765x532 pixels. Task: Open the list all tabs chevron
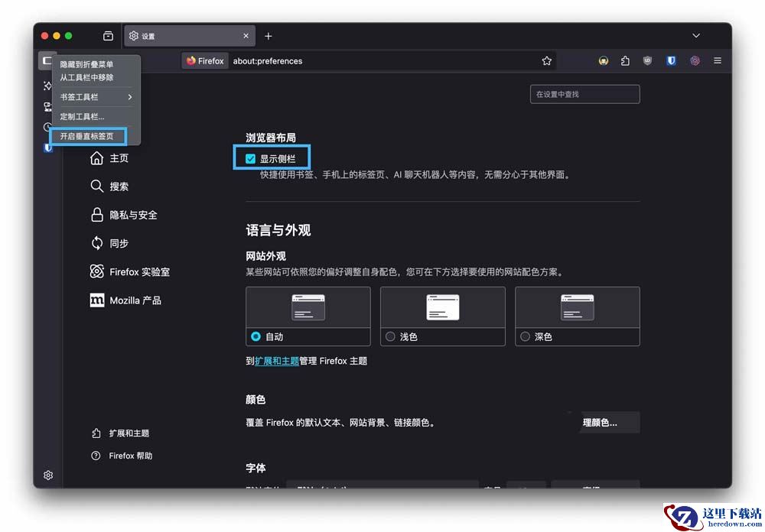696,36
